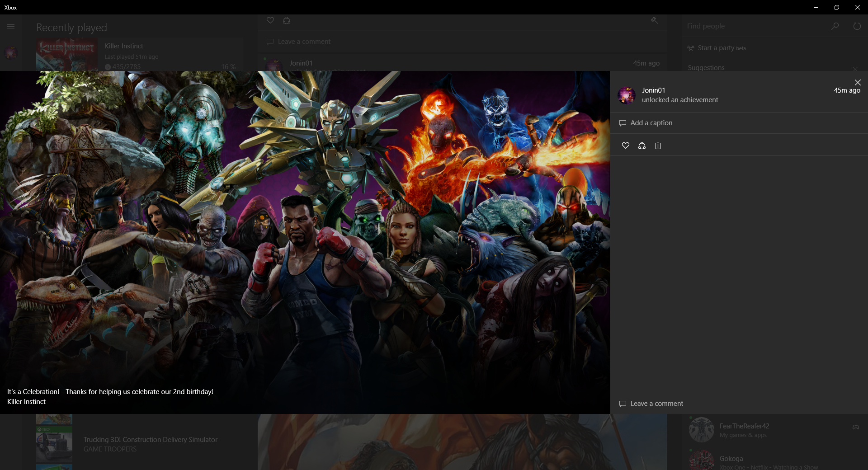Share the achievement using the share icon in the details panel
The height and width of the screenshot is (470, 868).
(642, 146)
